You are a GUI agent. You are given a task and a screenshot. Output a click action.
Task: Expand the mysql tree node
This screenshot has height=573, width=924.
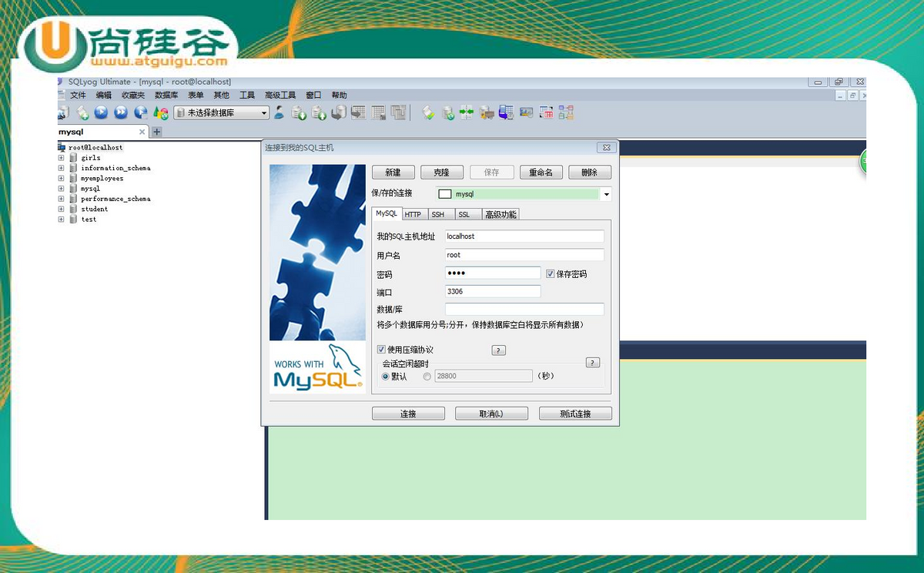pyautogui.click(x=62, y=188)
